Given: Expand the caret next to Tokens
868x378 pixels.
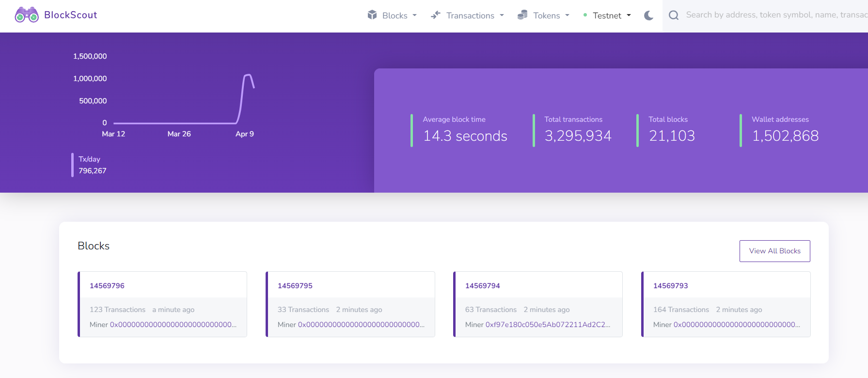Looking at the screenshot, I should click(567, 16).
